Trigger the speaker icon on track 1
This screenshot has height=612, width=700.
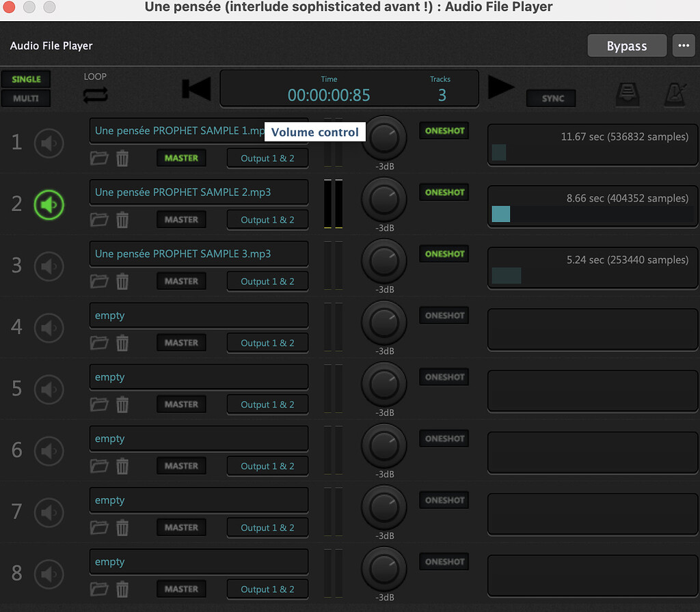[49, 143]
